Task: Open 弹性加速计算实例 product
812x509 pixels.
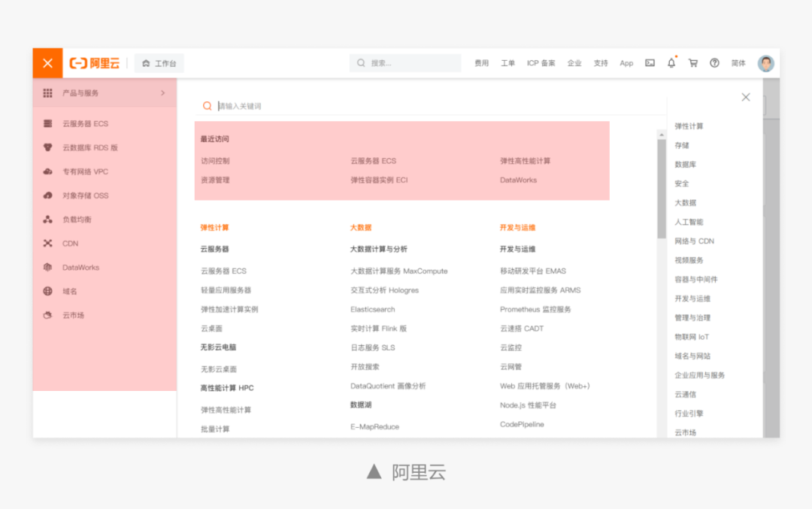Action: tap(229, 309)
